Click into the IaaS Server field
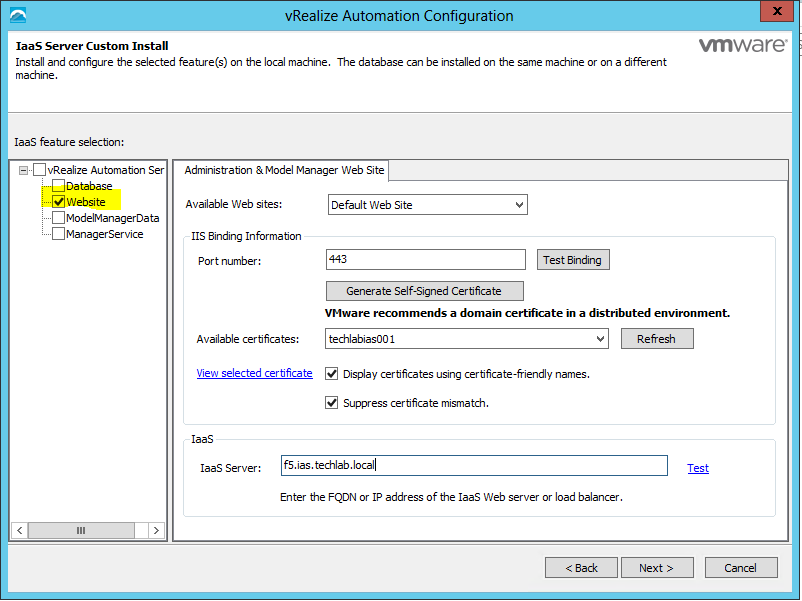 pos(474,465)
